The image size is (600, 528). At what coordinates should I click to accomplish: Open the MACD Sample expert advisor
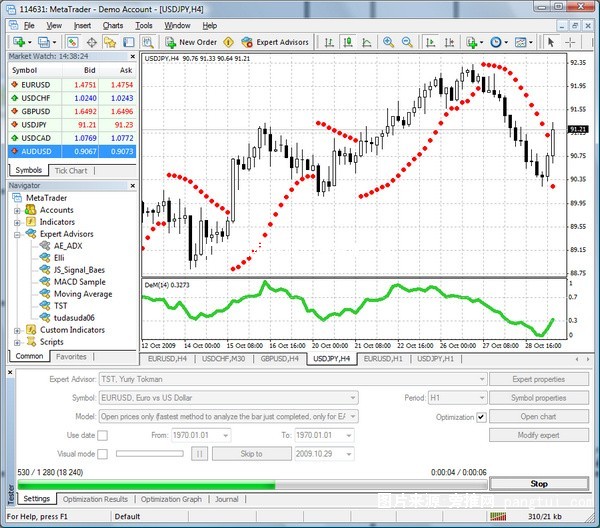tap(79, 282)
